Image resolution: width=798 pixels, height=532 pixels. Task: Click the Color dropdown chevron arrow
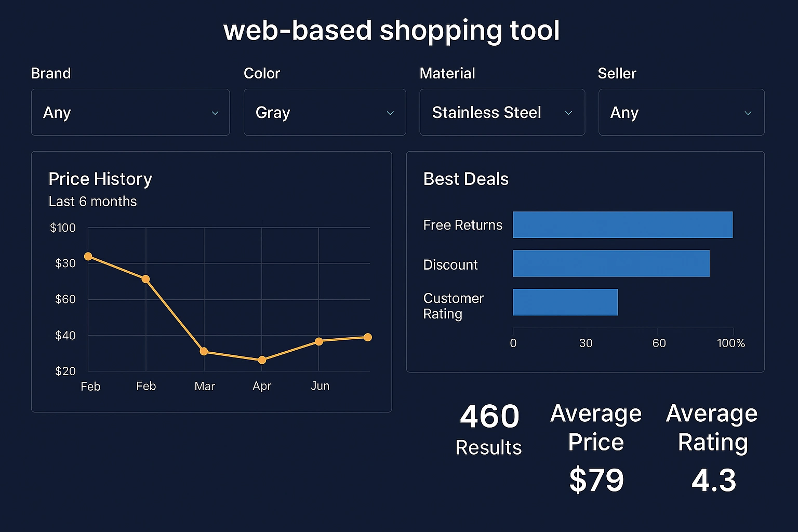coord(390,113)
